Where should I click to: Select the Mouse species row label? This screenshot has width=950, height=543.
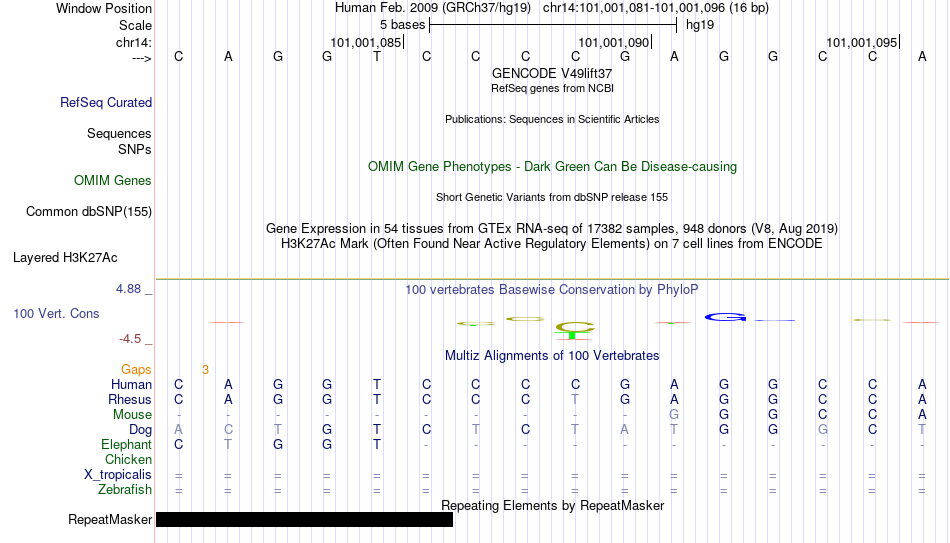point(132,415)
